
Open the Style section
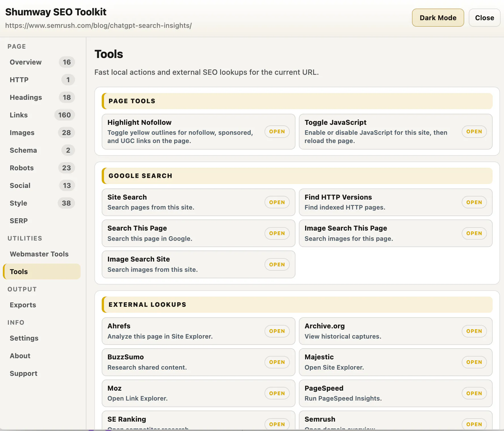click(42, 203)
